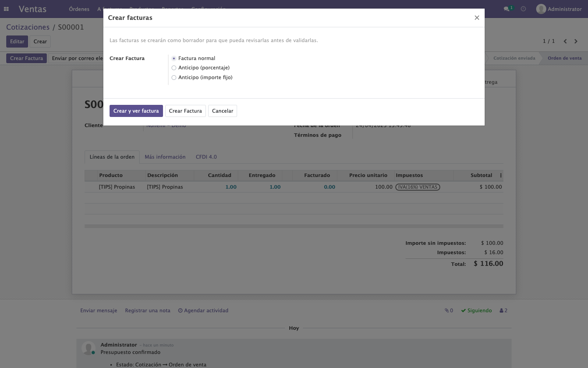The width and height of the screenshot is (588, 368).
Task: Click the Editar button
Action: (x=17, y=42)
